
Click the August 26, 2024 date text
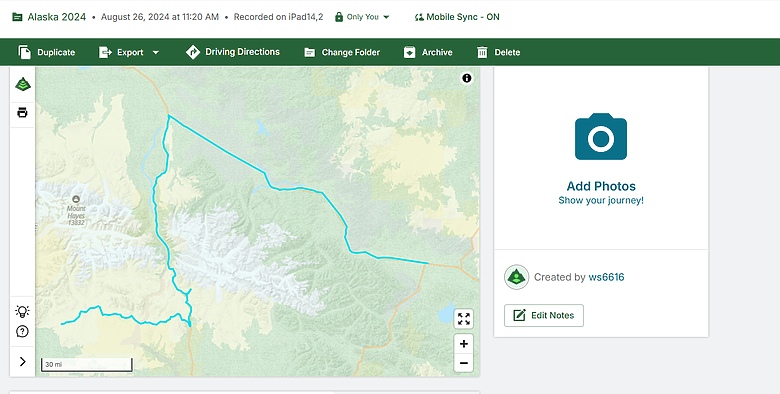coord(160,17)
